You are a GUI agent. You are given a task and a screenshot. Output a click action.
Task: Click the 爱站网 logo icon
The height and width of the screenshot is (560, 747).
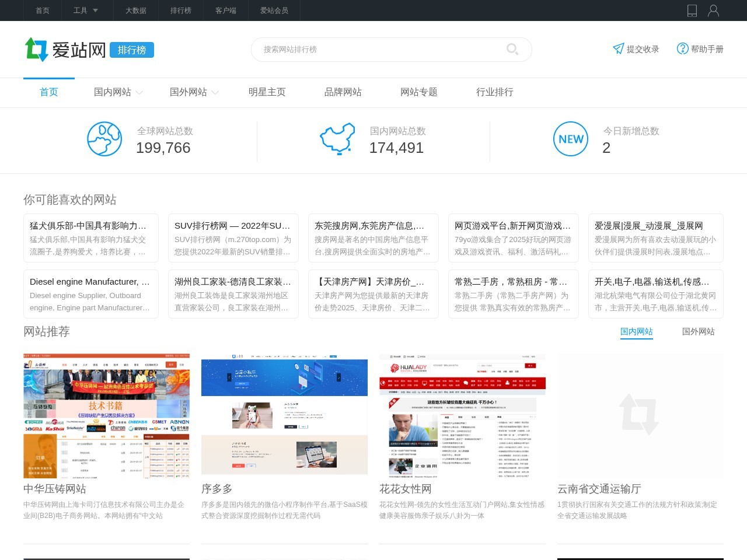[37, 50]
